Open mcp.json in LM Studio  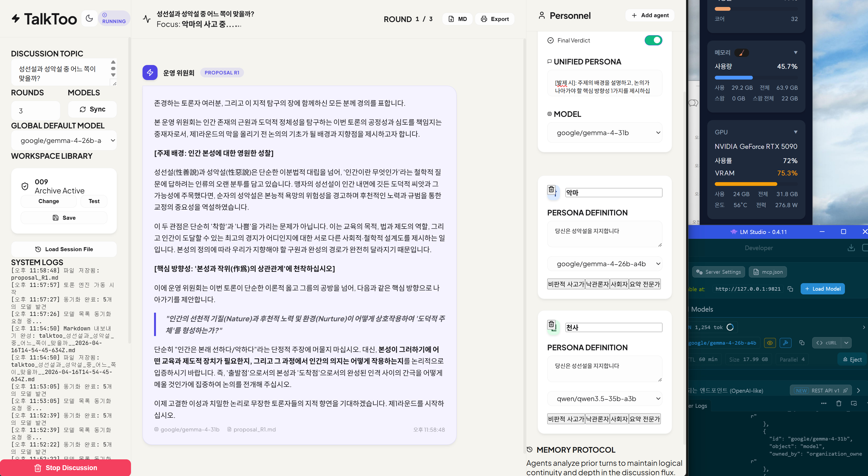click(x=768, y=272)
